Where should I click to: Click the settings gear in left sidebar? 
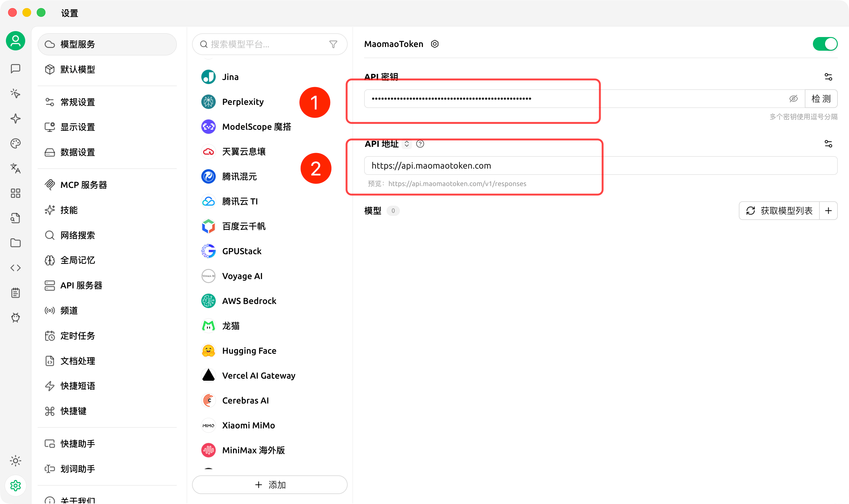click(16, 486)
